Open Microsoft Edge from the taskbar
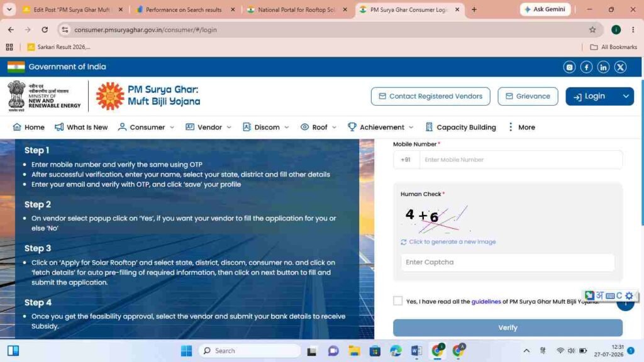 click(396, 351)
